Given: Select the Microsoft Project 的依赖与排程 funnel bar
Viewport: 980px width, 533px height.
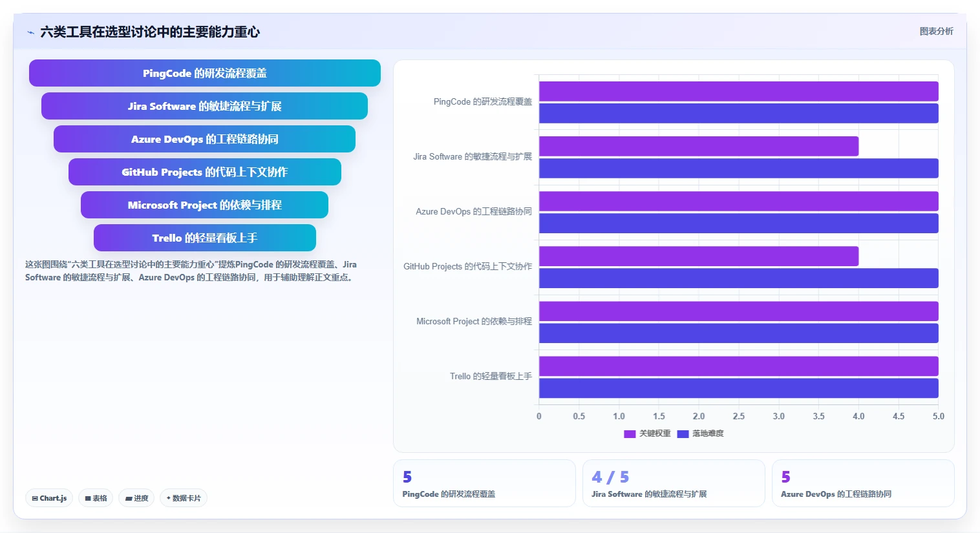Looking at the screenshot, I should (205, 205).
